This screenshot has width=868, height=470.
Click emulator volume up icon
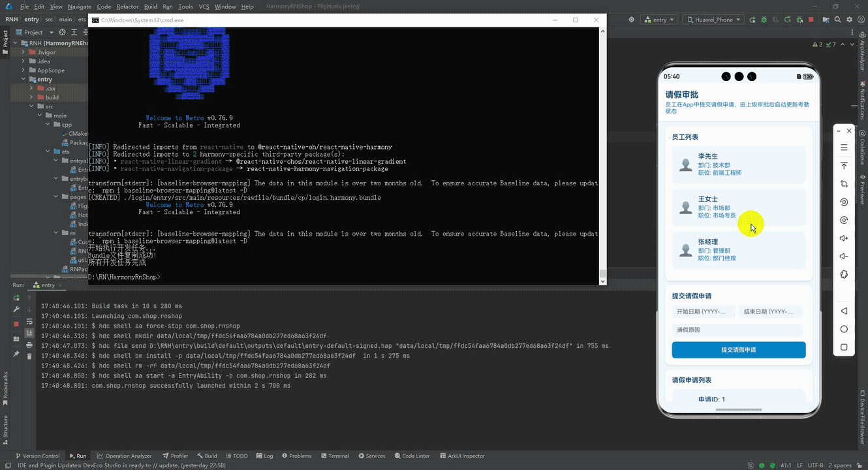point(844,238)
